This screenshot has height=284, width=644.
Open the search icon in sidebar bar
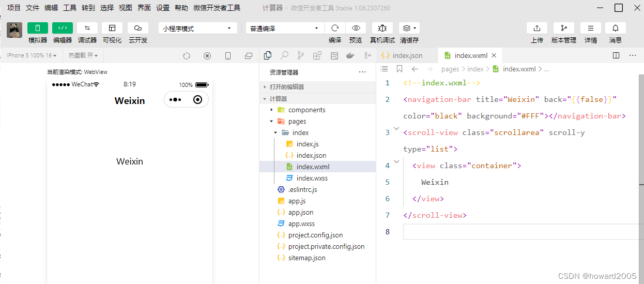(x=284, y=55)
